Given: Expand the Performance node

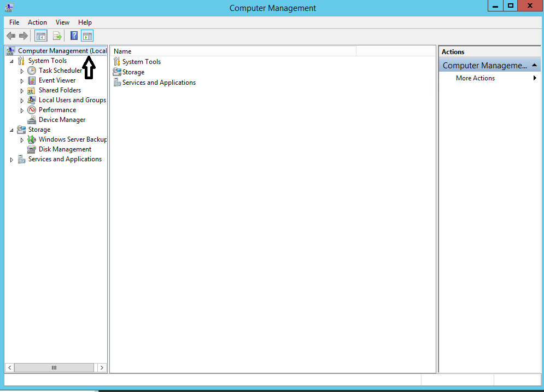Looking at the screenshot, I should click(22, 110).
